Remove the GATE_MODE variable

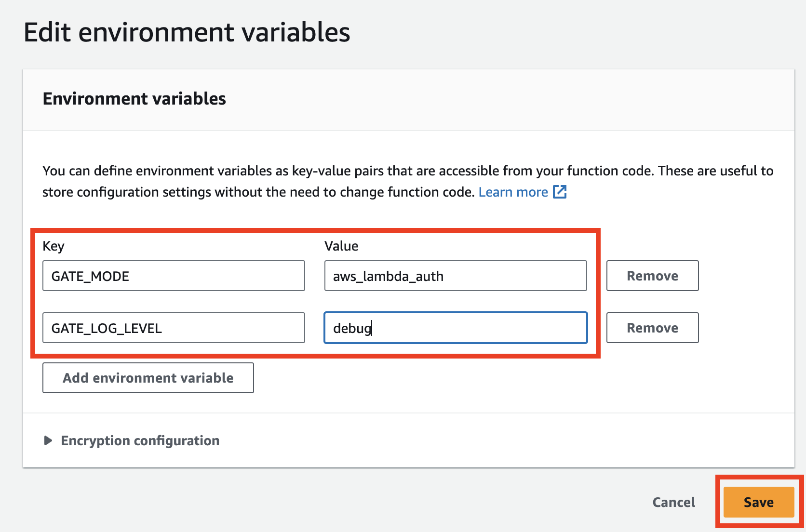pos(652,276)
